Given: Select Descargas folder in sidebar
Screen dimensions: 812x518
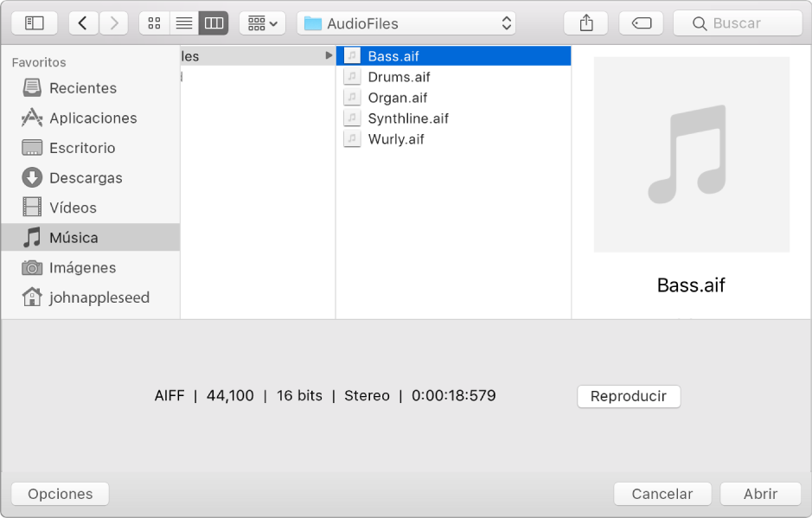Looking at the screenshot, I should (86, 178).
